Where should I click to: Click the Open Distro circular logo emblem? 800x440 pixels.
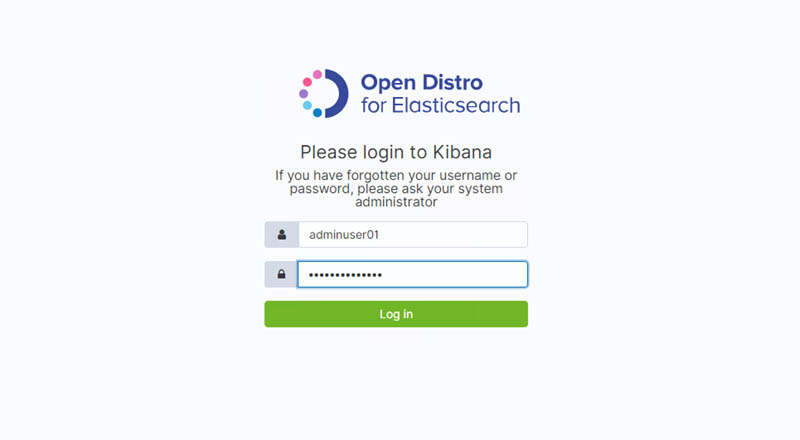(323, 93)
